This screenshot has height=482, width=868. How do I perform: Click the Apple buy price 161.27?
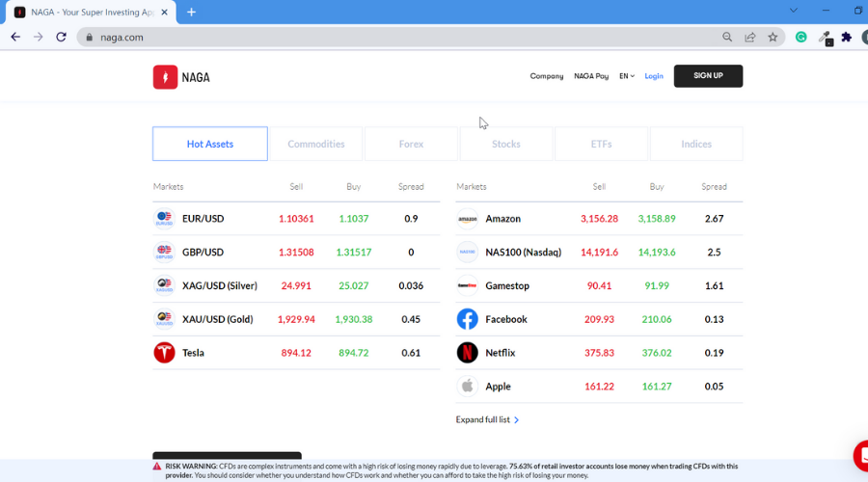click(x=657, y=387)
